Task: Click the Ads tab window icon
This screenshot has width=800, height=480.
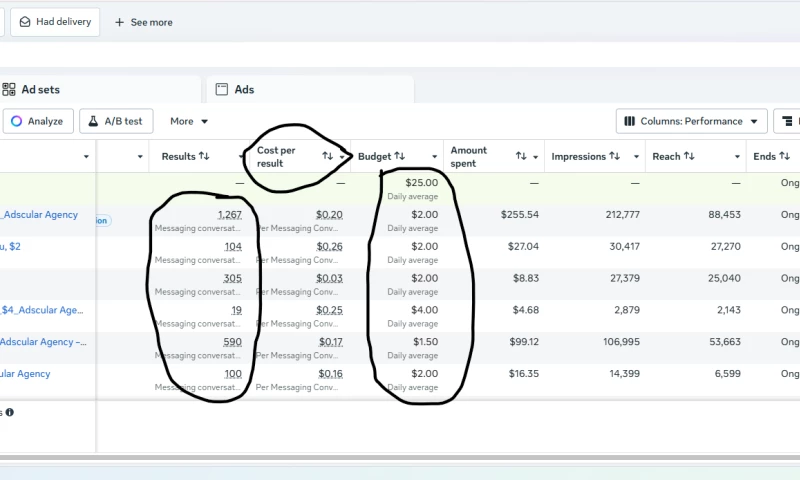Action: tap(221, 90)
